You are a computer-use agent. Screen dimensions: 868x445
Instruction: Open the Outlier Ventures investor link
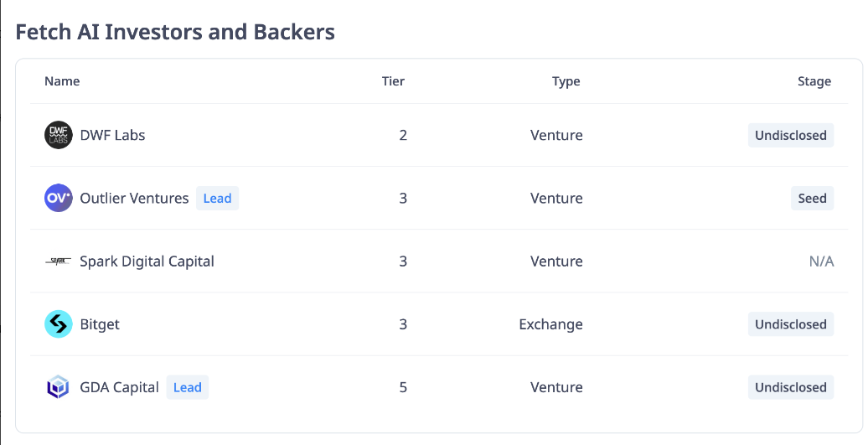(135, 198)
